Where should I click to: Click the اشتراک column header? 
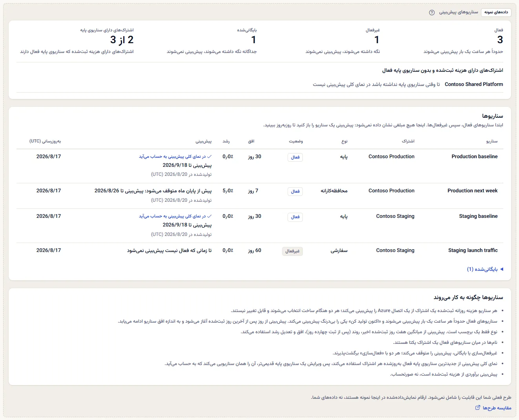coord(408,141)
